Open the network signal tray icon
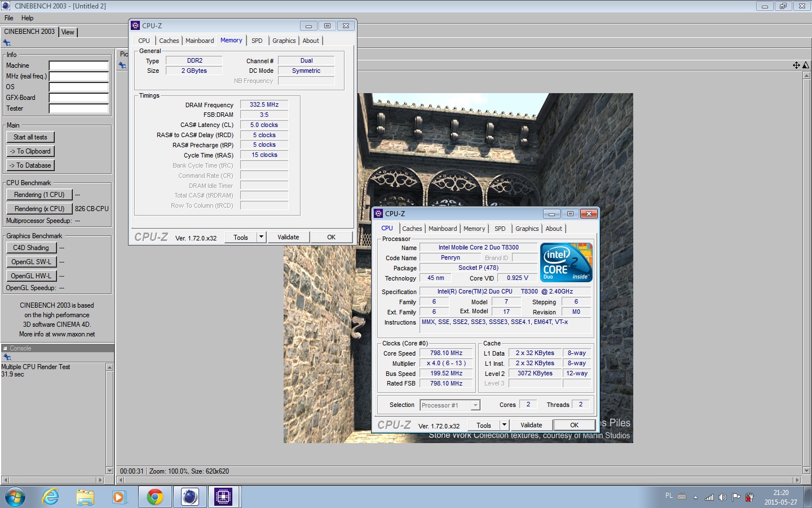 click(x=709, y=497)
